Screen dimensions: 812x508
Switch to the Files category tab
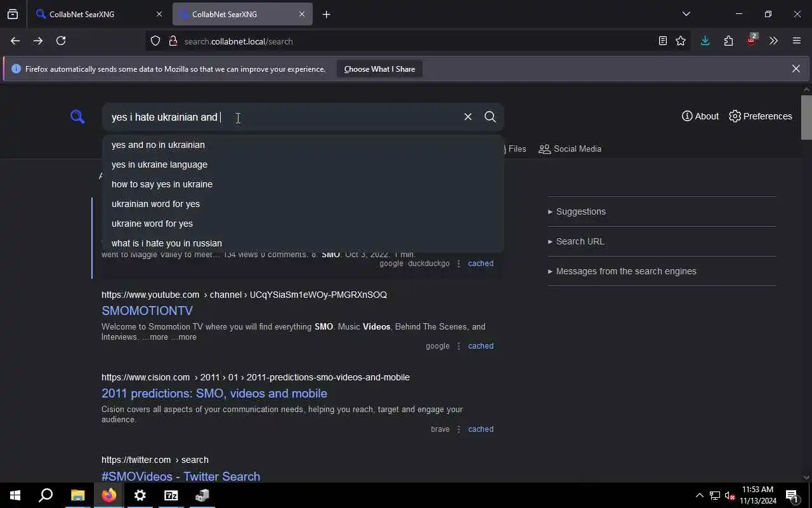pyautogui.click(x=514, y=149)
